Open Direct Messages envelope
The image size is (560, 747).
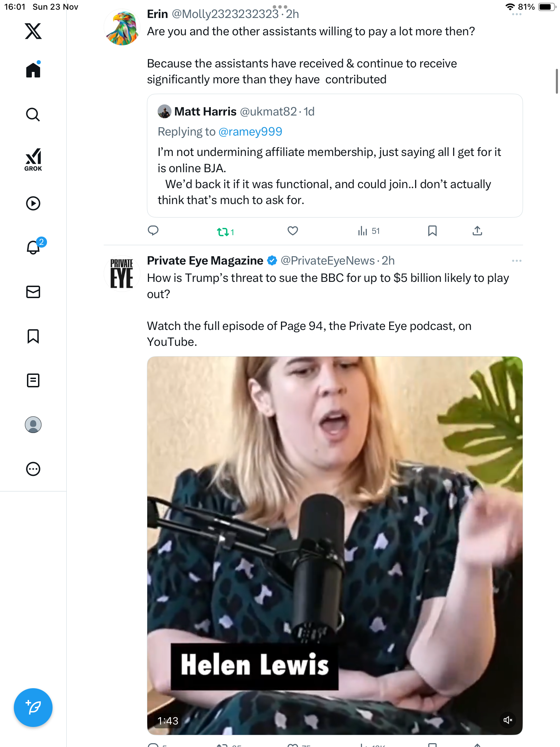click(33, 292)
